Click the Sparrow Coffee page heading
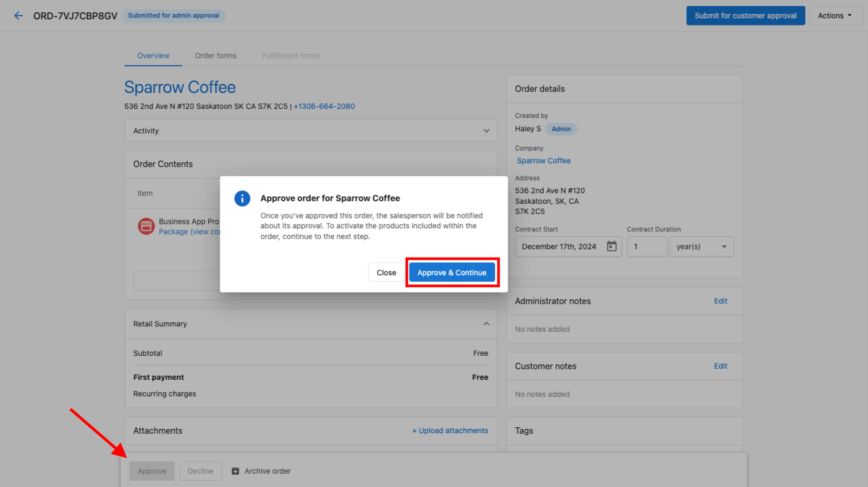 point(180,87)
